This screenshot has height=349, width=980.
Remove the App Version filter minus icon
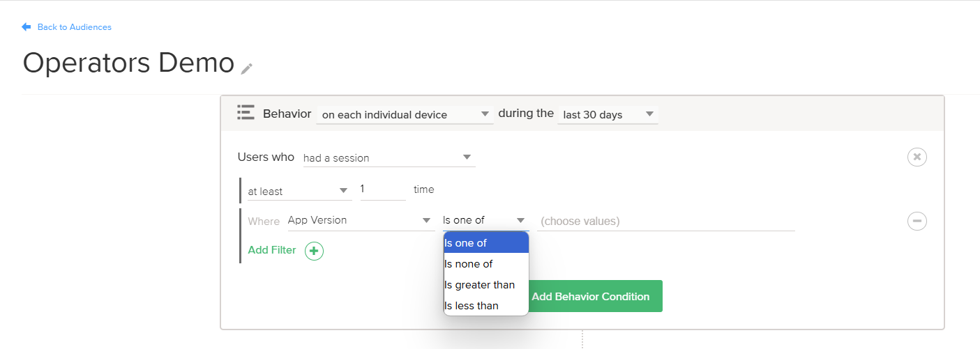pos(917,221)
